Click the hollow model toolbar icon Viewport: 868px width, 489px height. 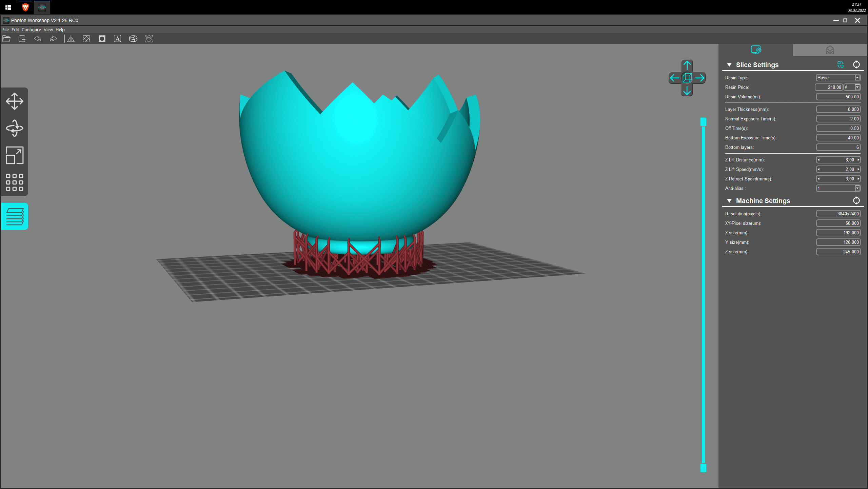point(102,39)
